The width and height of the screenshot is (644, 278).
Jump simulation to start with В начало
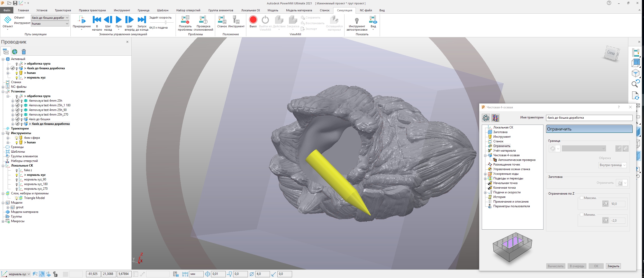coord(97,20)
